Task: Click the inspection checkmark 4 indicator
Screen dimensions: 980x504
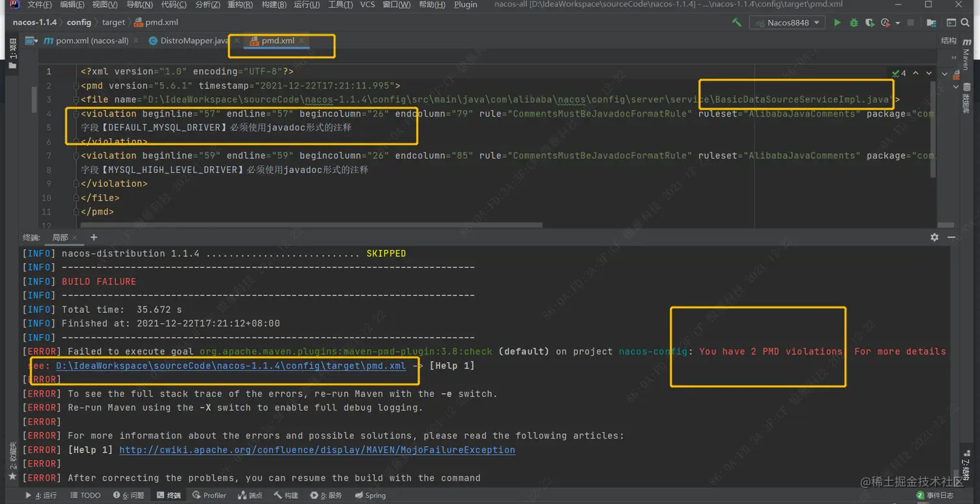Action: [899, 73]
